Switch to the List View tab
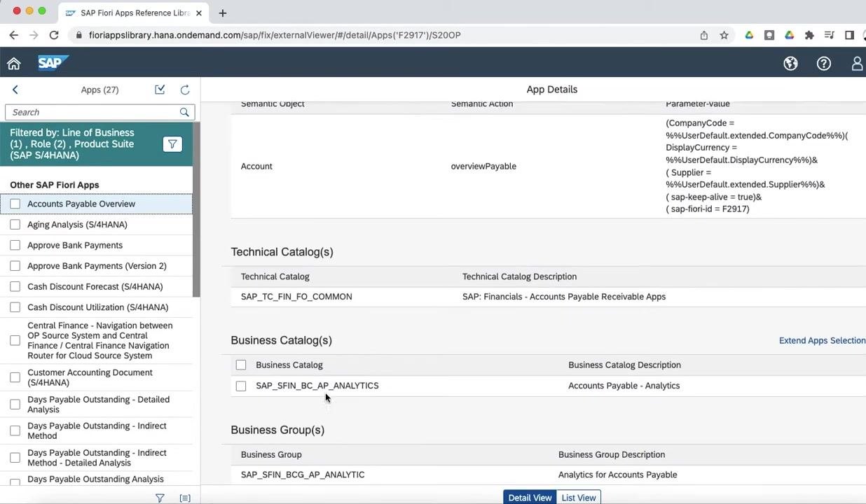This screenshot has height=504, width=866. [x=579, y=498]
